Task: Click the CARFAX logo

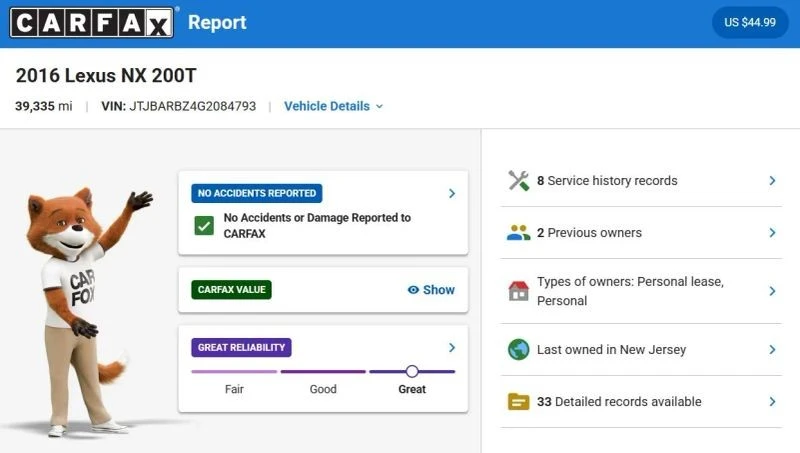Action: 92,22
